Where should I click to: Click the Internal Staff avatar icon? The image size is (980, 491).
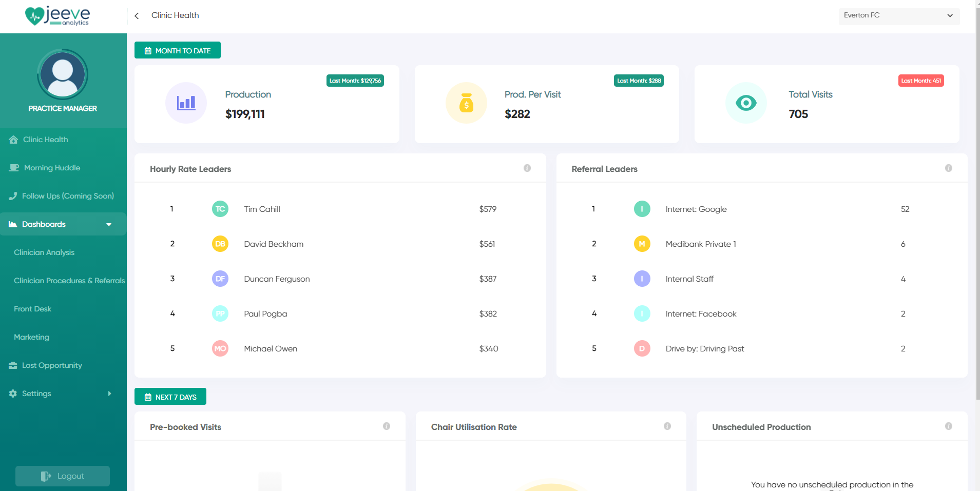pyautogui.click(x=642, y=279)
